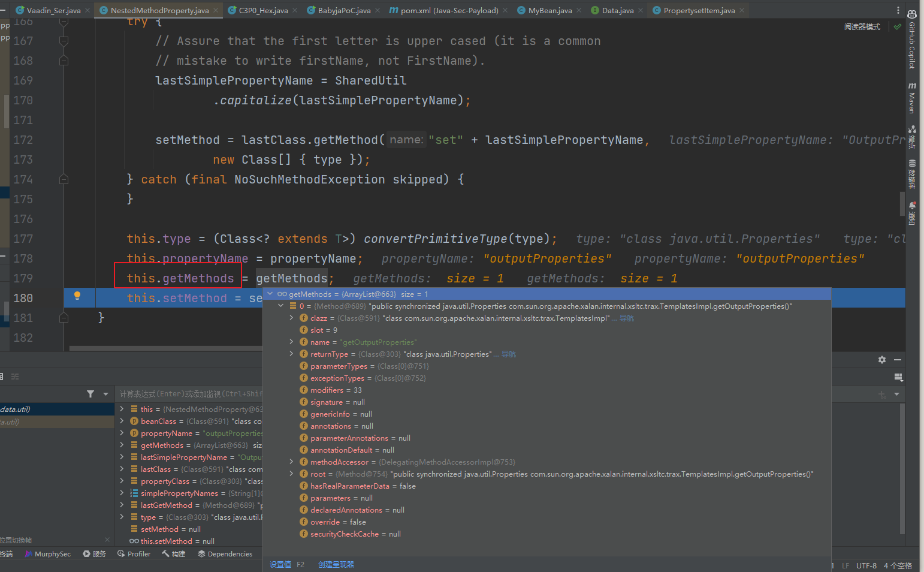Click the 4 spaces indent widget

(x=898, y=565)
